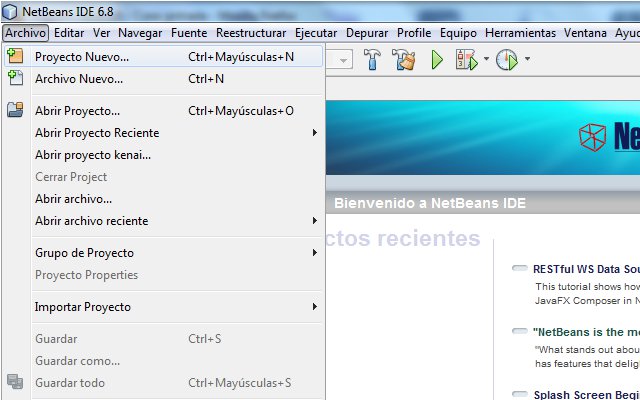Open the Herramientas menu
Screen dimensions: 640x400
pos(520,33)
